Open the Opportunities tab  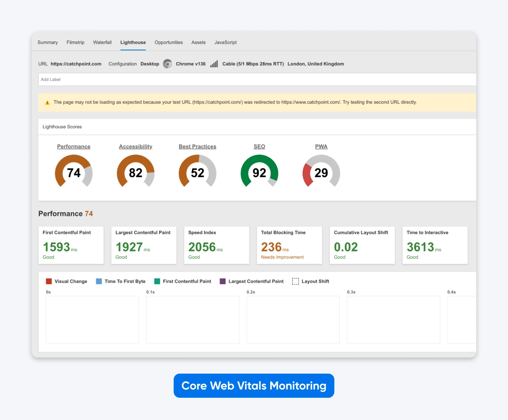[x=168, y=42]
